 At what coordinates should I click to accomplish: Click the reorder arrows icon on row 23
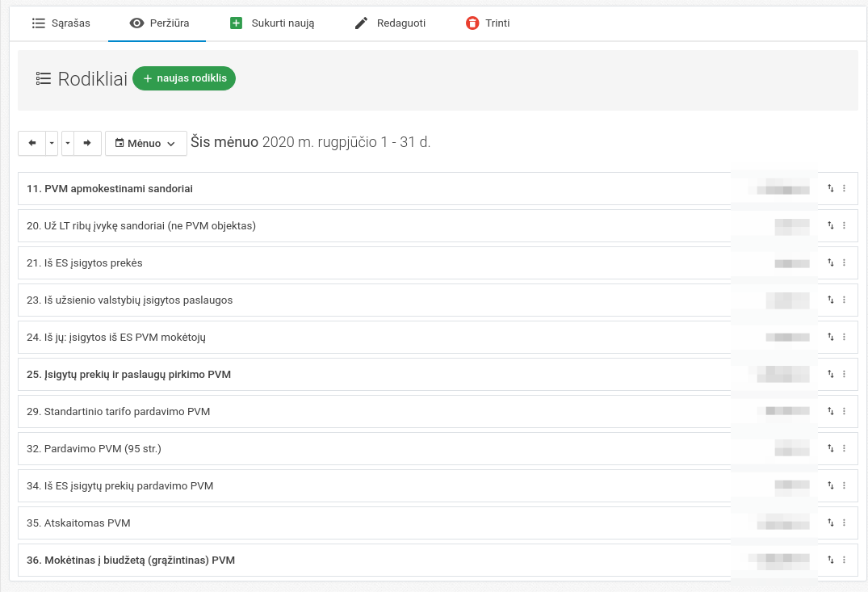click(x=830, y=300)
